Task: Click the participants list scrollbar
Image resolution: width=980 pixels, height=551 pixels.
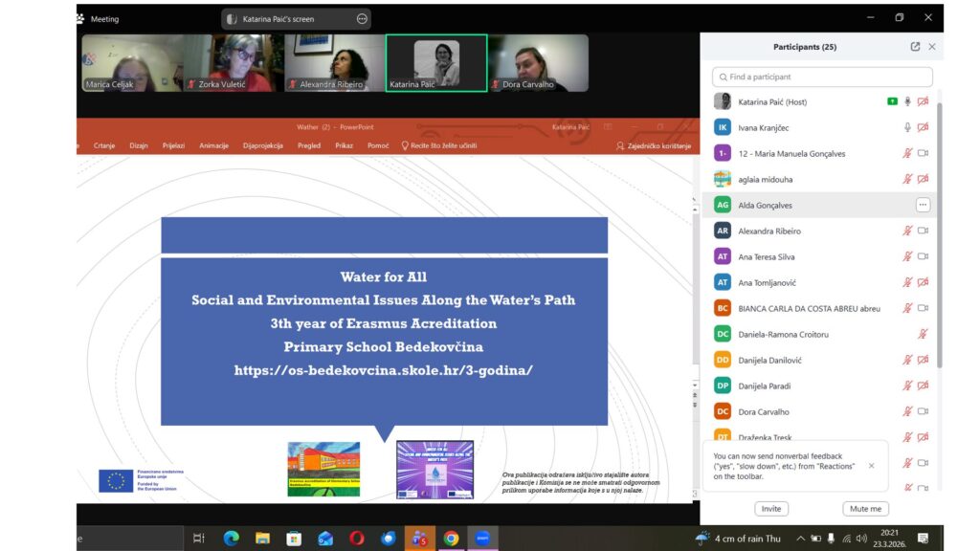Action: (938, 239)
